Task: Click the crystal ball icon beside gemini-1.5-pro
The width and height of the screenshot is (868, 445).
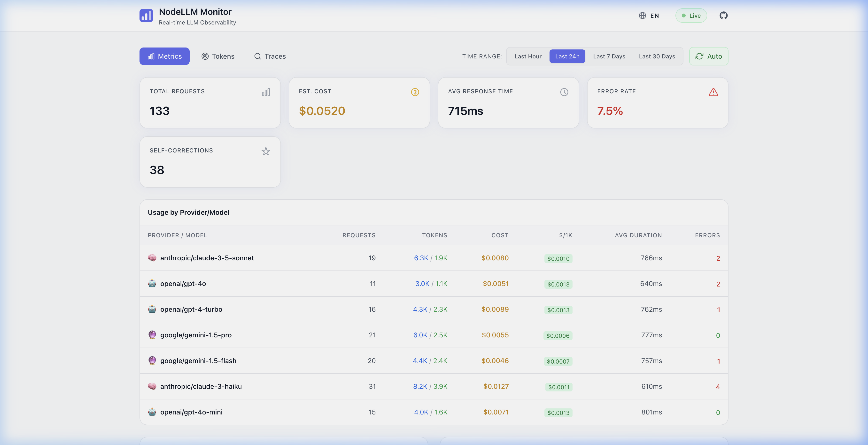Action: pyautogui.click(x=152, y=335)
